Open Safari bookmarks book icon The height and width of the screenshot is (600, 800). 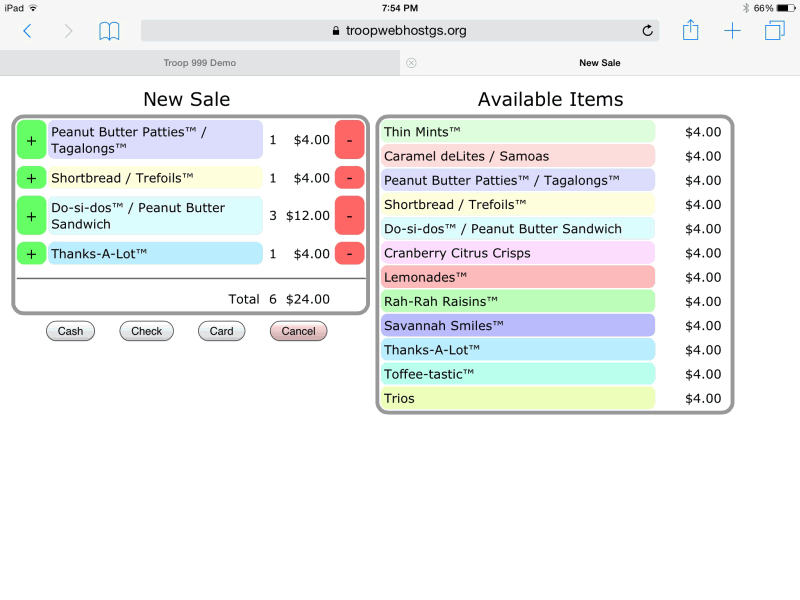109,31
